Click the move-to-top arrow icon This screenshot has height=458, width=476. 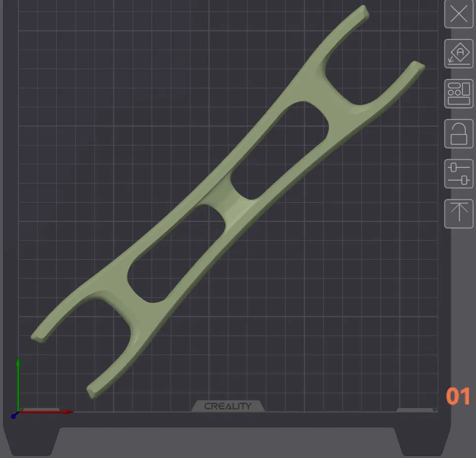(x=459, y=213)
